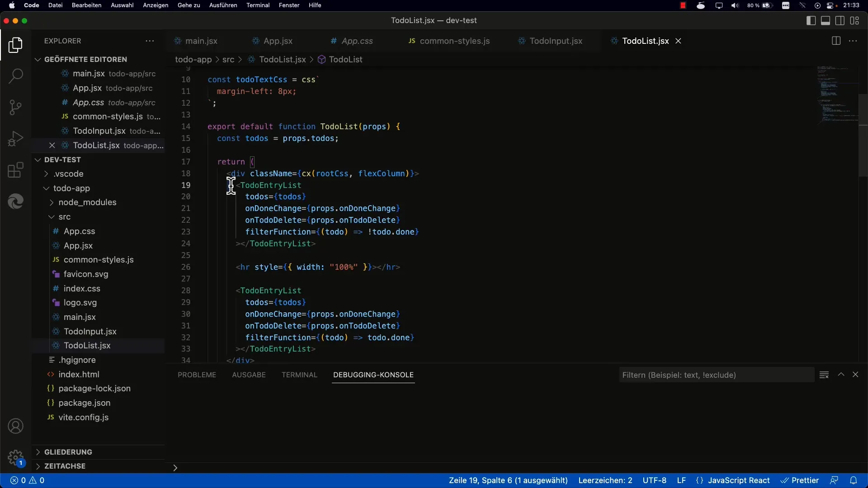Open the AUSGABE panel tab
This screenshot has height=488, width=868.
point(249,375)
